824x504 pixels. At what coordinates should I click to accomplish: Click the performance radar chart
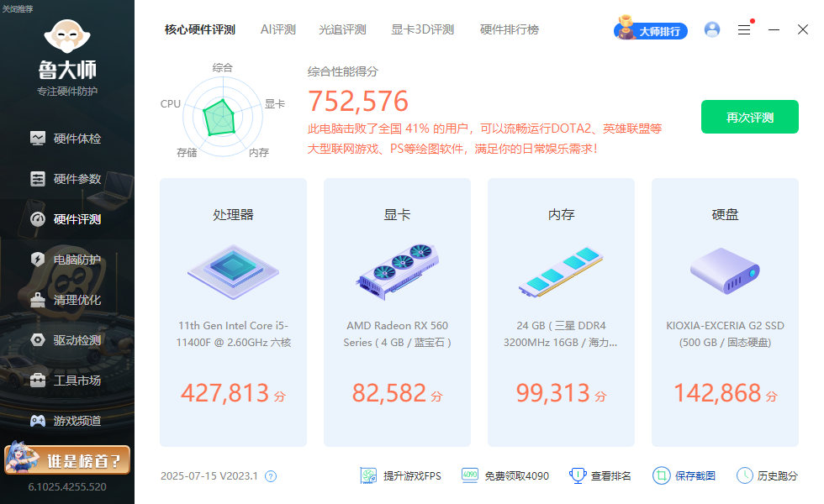[x=222, y=117]
